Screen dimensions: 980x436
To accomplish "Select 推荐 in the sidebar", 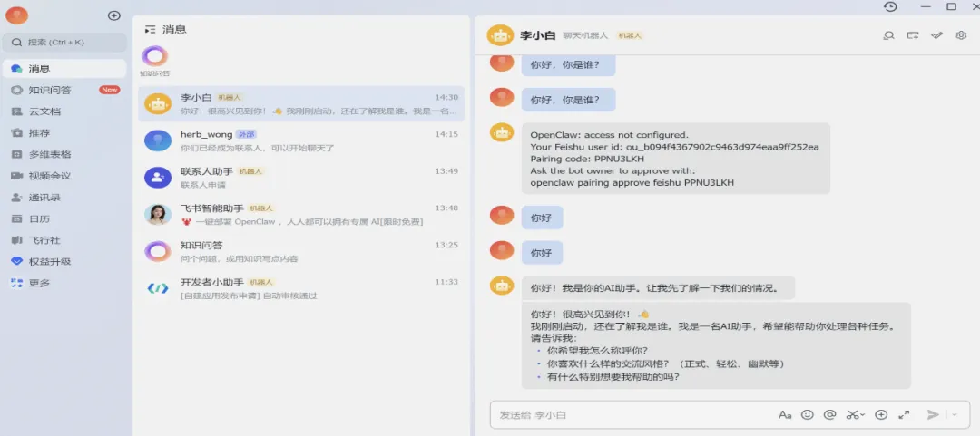I will (x=64, y=133).
